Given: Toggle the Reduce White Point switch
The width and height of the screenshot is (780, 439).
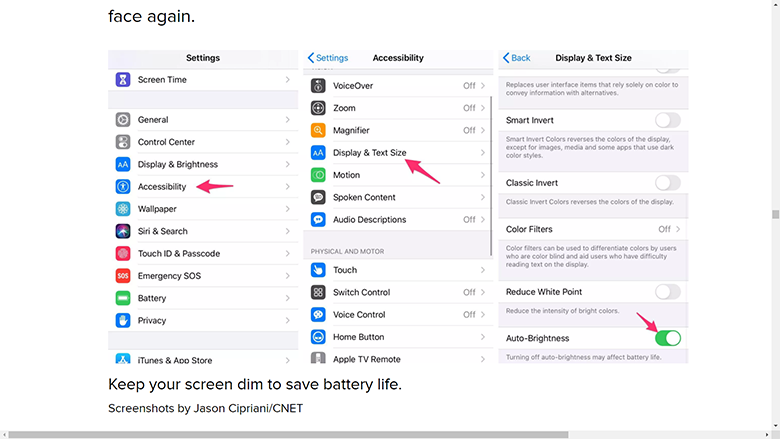Looking at the screenshot, I should tap(667, 292).
